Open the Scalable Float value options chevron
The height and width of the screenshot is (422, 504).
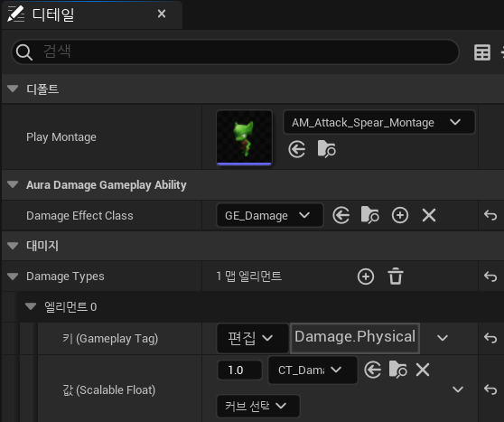(x=457, y=389)
